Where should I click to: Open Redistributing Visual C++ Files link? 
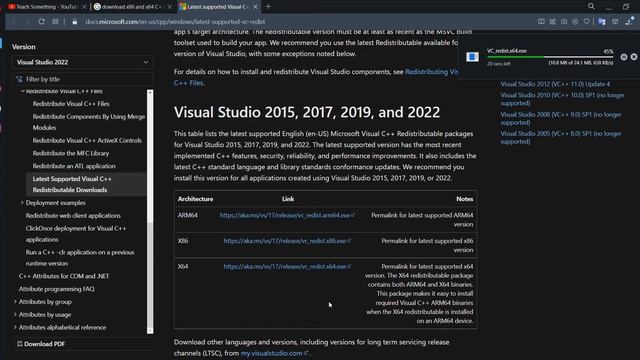click(431, 72)
